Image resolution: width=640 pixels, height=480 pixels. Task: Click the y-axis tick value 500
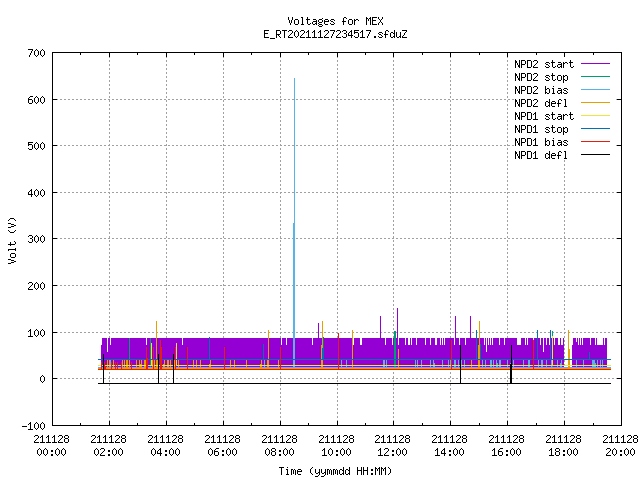coord(36,146)
